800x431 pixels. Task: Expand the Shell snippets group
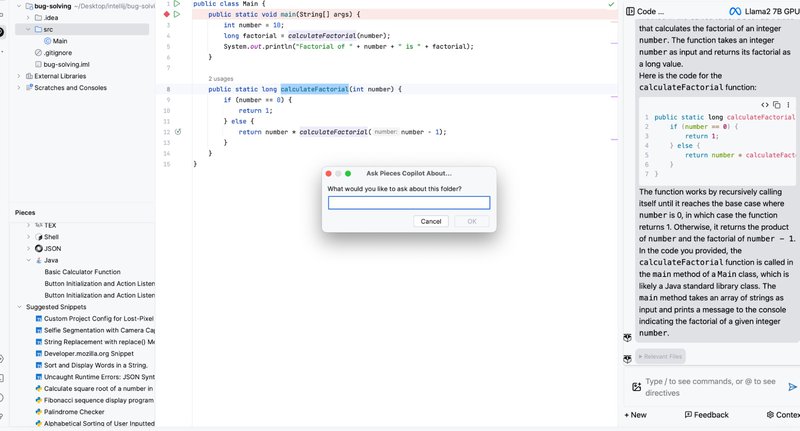pyautogui.click(x=28, y=237)
